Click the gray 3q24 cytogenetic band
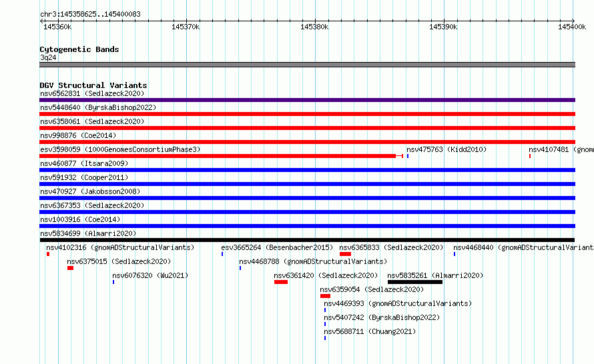The image size is (594, 364). click(307, 65)
